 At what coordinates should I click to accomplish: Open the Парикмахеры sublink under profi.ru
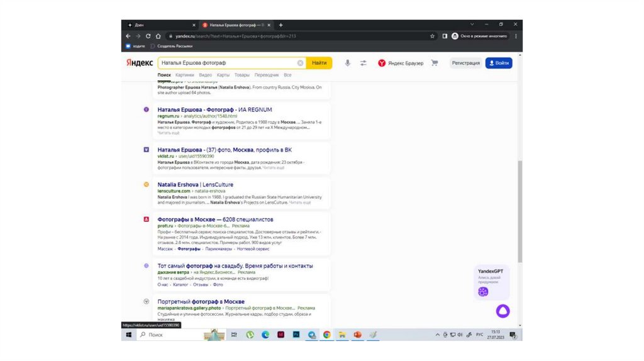pos(218,249)
